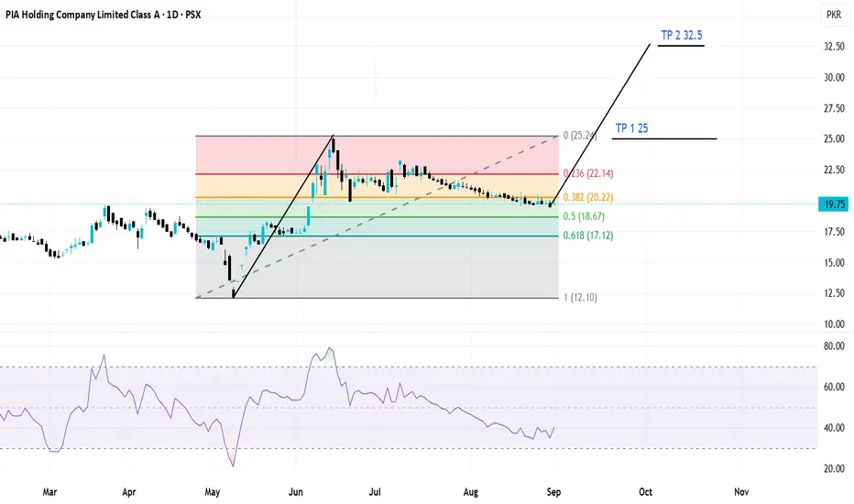The width and height of the screenshot is (854, 504).
Task: Select the TP 2 horizontal target line
Action: [x=681, y=46]
